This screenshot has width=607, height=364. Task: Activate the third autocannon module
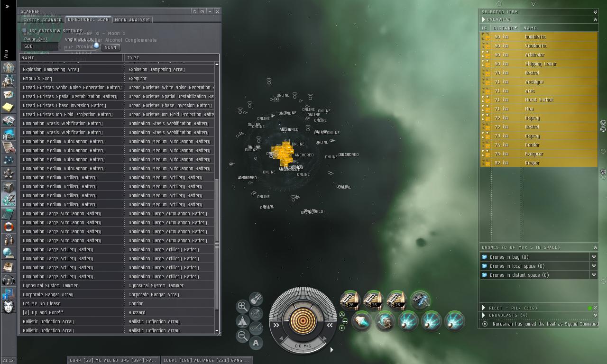coord(396,300)
